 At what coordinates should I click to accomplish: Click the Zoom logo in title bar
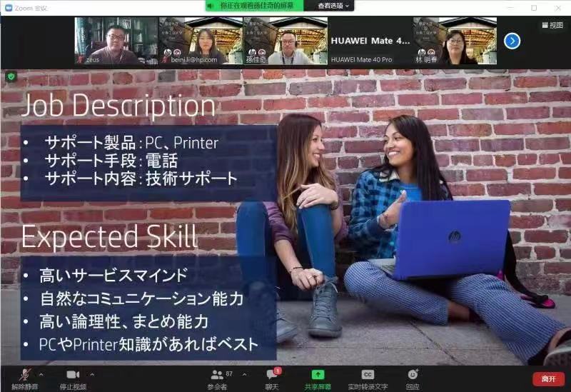(x=9, y=7)
